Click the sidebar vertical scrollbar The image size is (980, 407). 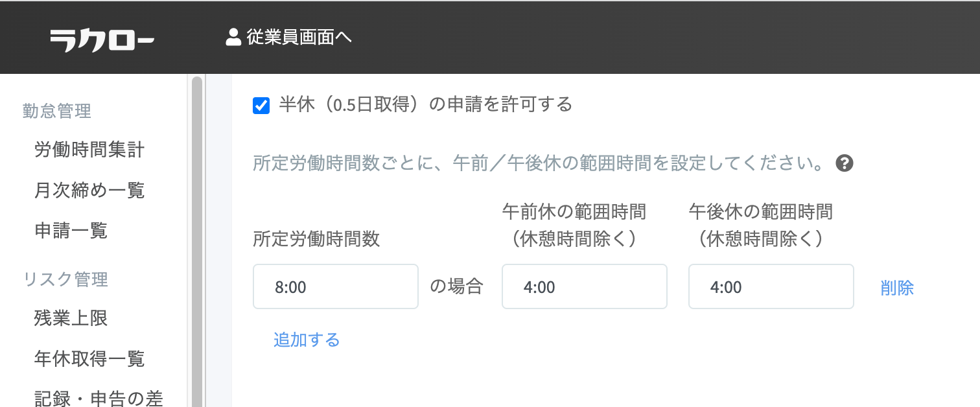[x=197, y=240]
